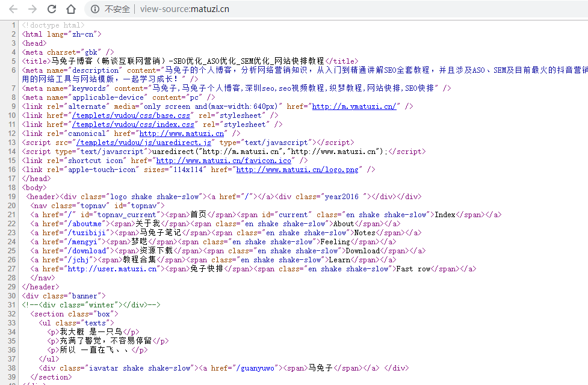The height and width of the screenshot is (385, 588).
Task: Click line number 12 in the gutter
Action: 11,134
